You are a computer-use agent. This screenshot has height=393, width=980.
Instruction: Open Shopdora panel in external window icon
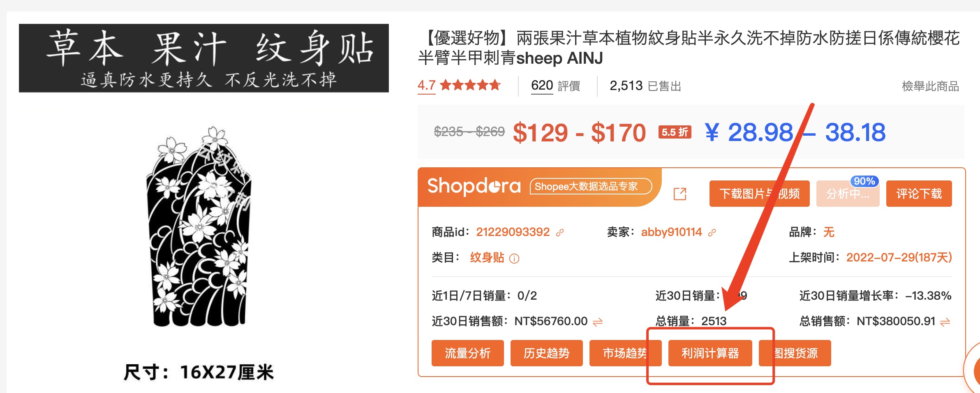(680, 194)
